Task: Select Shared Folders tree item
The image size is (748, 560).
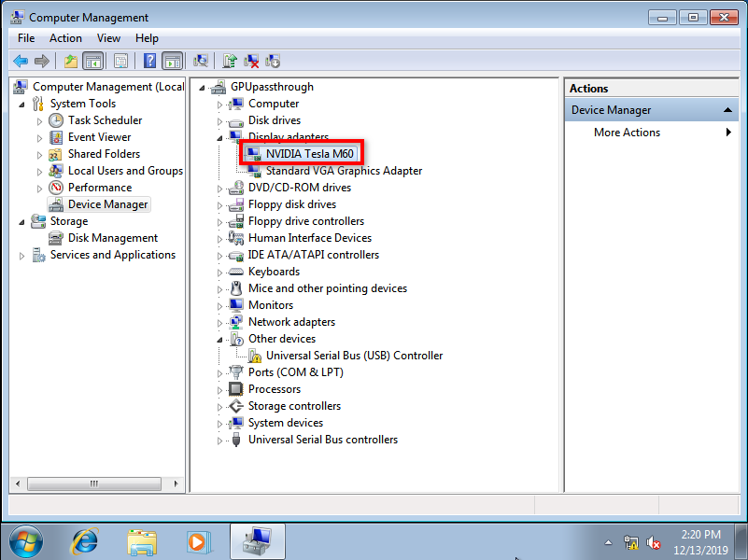Action: pos(104,154)
